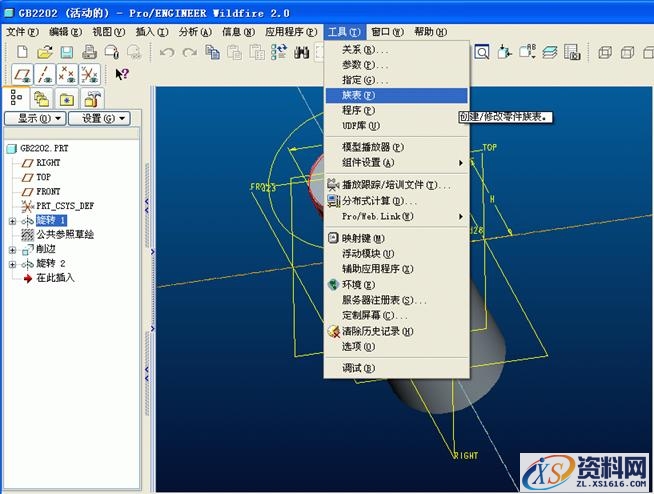The height and width of the screenshot is (494, 654).
Task: Choose 映射键(M) menu entry
Action: tap(396, 239)
